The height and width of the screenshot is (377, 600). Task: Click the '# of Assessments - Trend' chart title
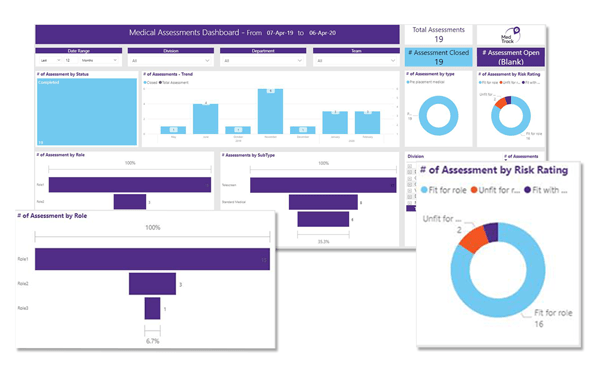(x=168, y=74)
